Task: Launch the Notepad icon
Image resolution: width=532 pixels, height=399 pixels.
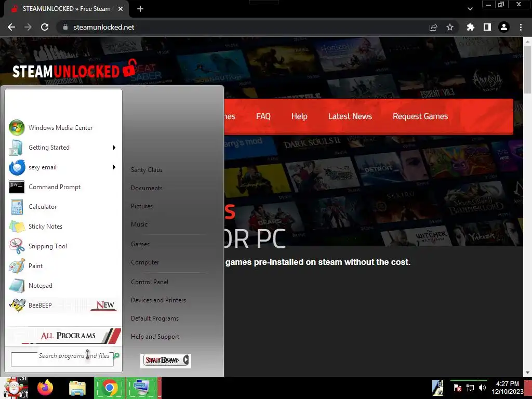Action: (17, 285)
